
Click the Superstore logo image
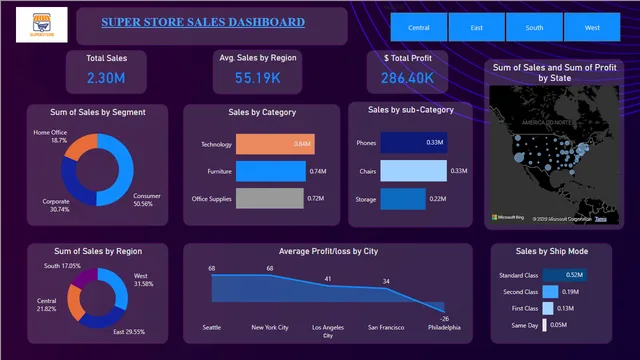(x=42, y=24)
